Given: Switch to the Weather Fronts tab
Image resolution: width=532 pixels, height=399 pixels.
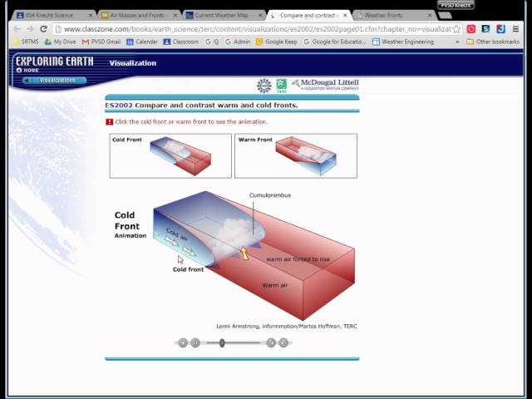Looking at the screenshot, I should point(393,15).
